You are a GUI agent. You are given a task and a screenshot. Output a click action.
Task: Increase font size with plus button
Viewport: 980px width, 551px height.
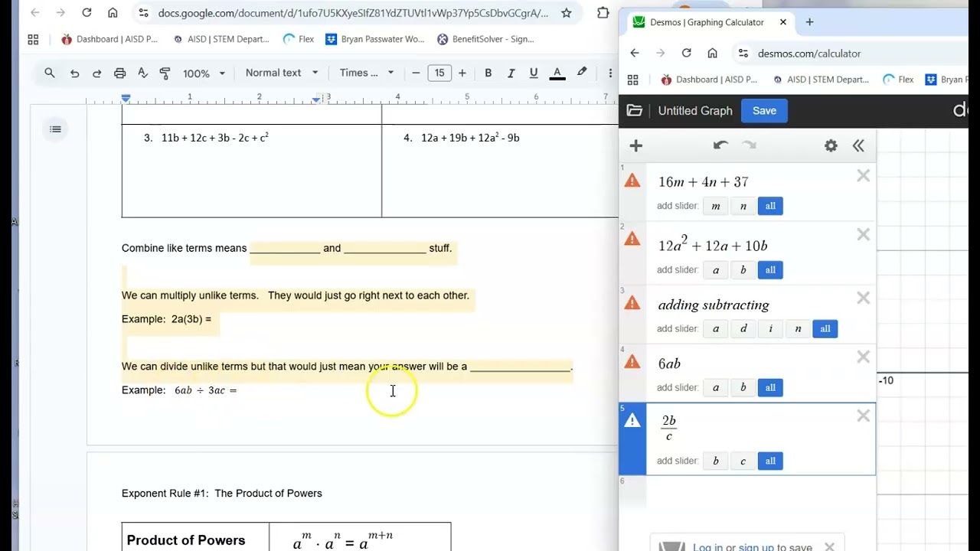pos(462,73)
